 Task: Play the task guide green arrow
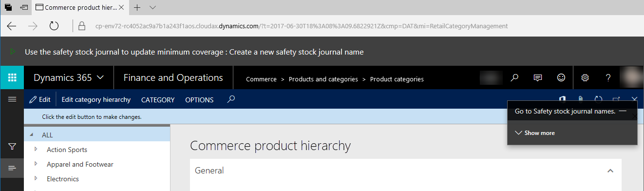(13, 52)
